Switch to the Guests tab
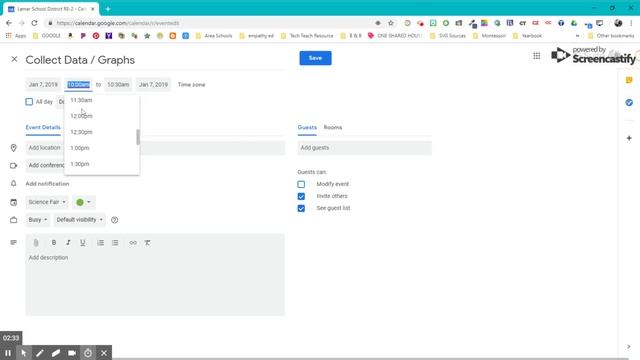The image size is (640, 360). coord(307,127)
